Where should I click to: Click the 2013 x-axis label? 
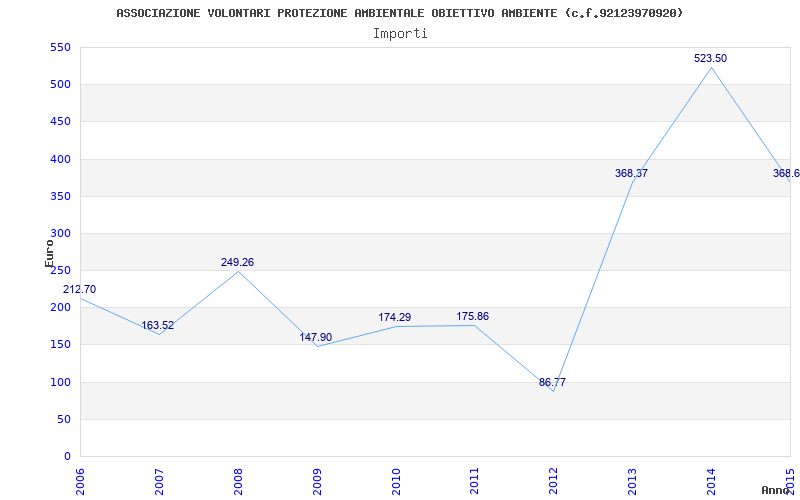pyautogui.click(x=632, y=482)
